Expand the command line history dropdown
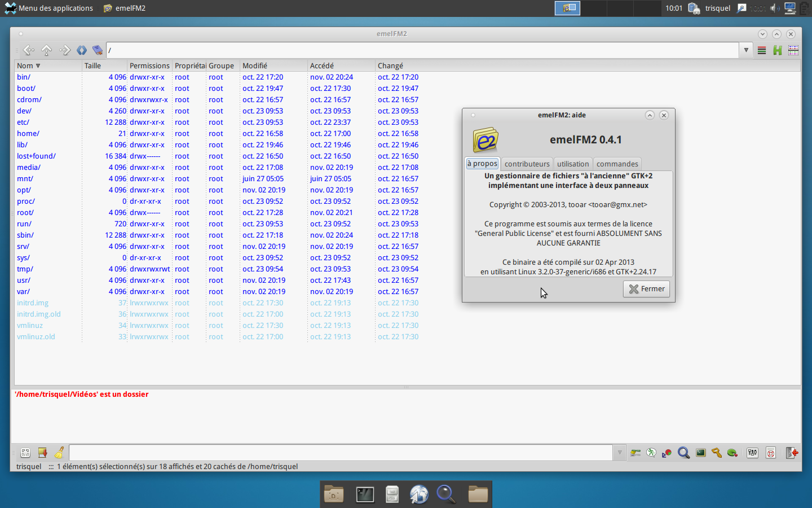 pyautogui.click(x=620, y=453)
